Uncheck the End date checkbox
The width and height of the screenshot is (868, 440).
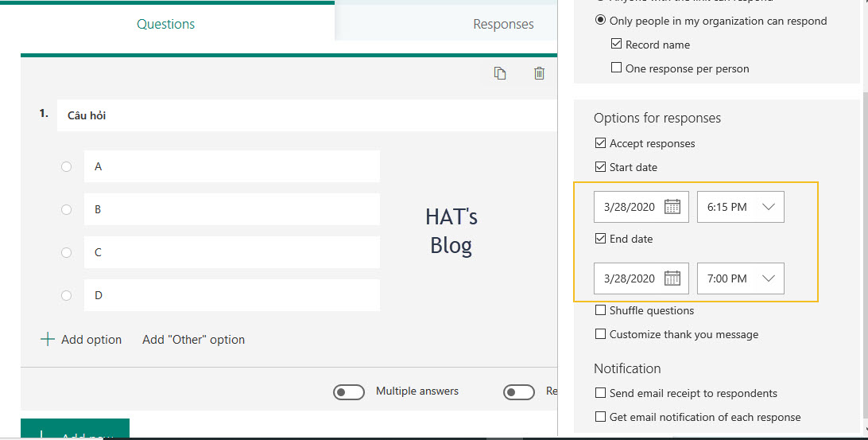[600, 238]
